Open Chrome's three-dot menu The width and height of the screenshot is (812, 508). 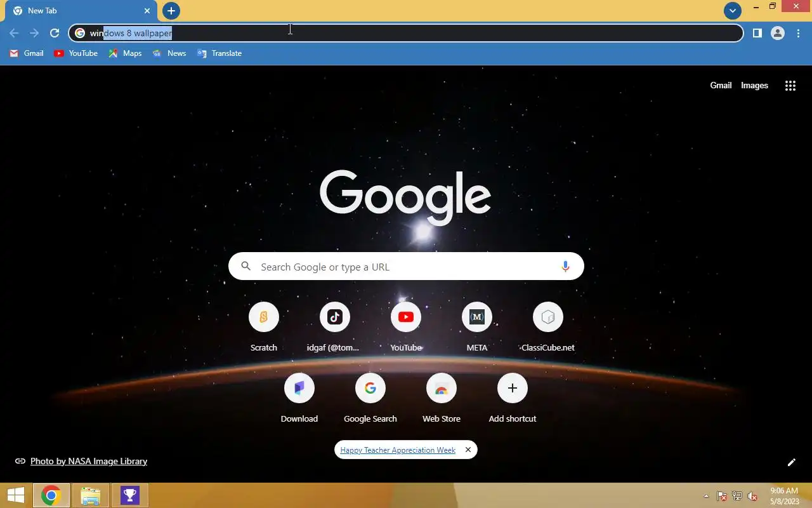[x=798, y=33]
